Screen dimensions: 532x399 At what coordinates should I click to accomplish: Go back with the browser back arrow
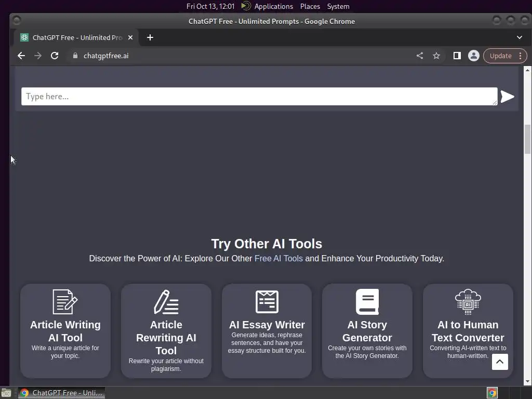coord(21,56)
